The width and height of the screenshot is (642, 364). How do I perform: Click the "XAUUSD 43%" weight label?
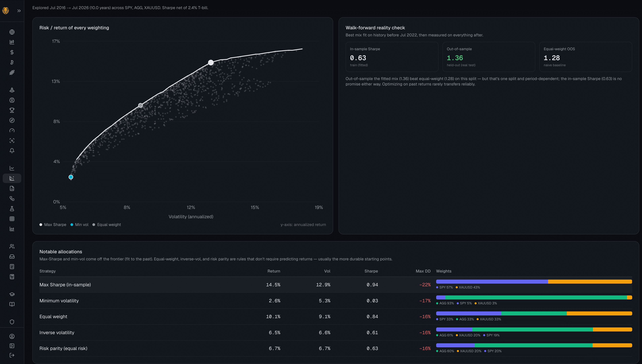click(468, 287)
